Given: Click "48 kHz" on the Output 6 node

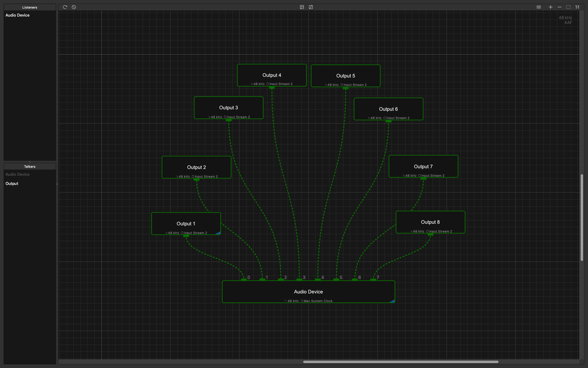Looking at the screenshot, I should 376,118.
